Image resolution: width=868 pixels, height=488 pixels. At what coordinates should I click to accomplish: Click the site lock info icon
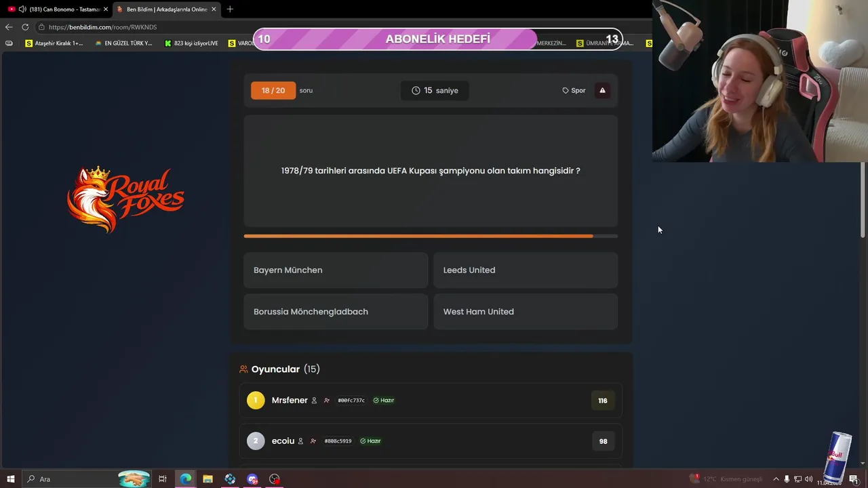point(41,27)
